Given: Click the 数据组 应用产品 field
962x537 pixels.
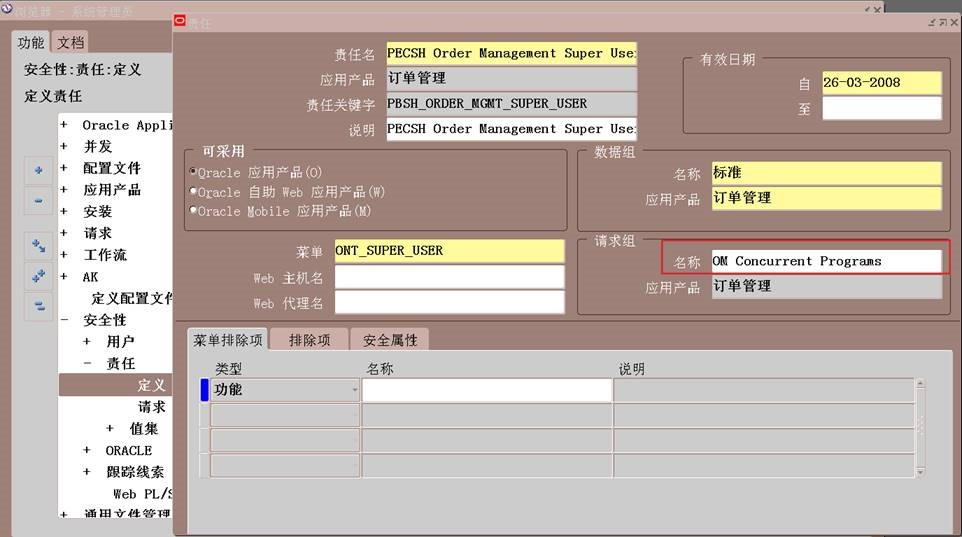Looking at the screenshot, I should 826,198.
